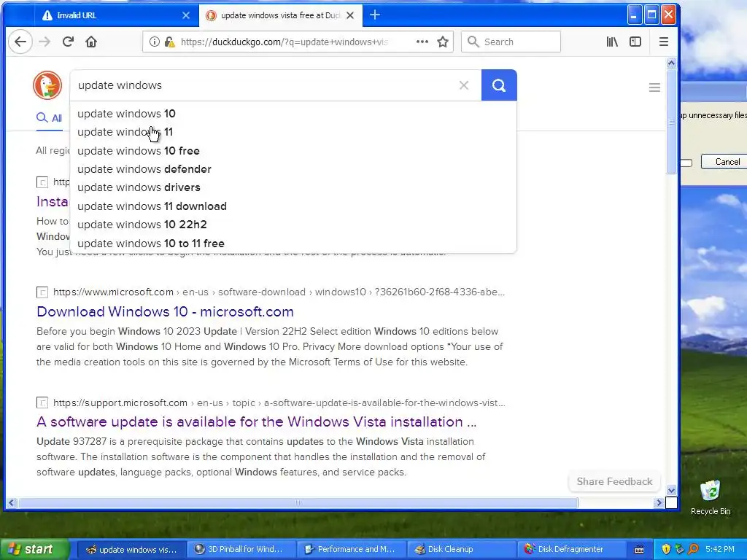Click the Share Feedback button
The width and height of the screenshot is (747, 560).
[614, 481]
